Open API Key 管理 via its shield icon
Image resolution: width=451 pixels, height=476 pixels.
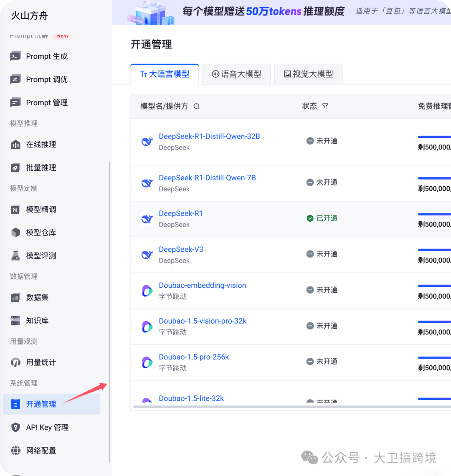click(x=15, y=427)
